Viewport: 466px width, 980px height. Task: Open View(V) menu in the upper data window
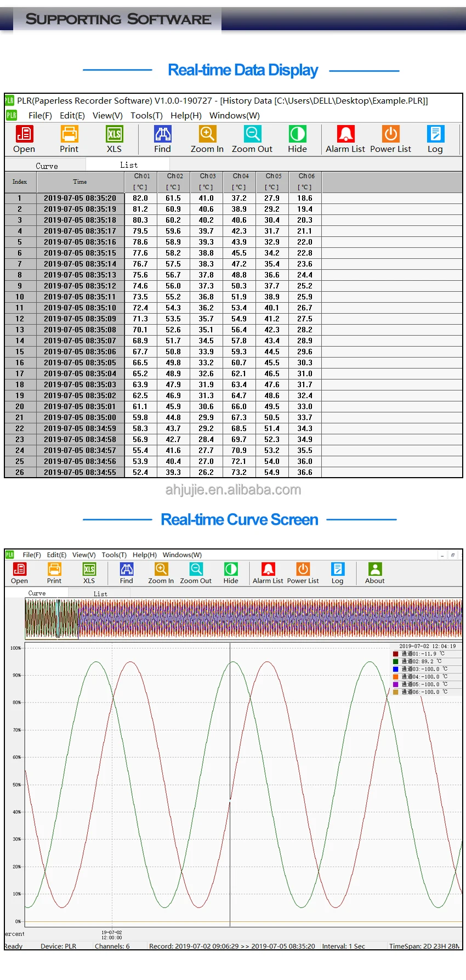pos(107,116)
